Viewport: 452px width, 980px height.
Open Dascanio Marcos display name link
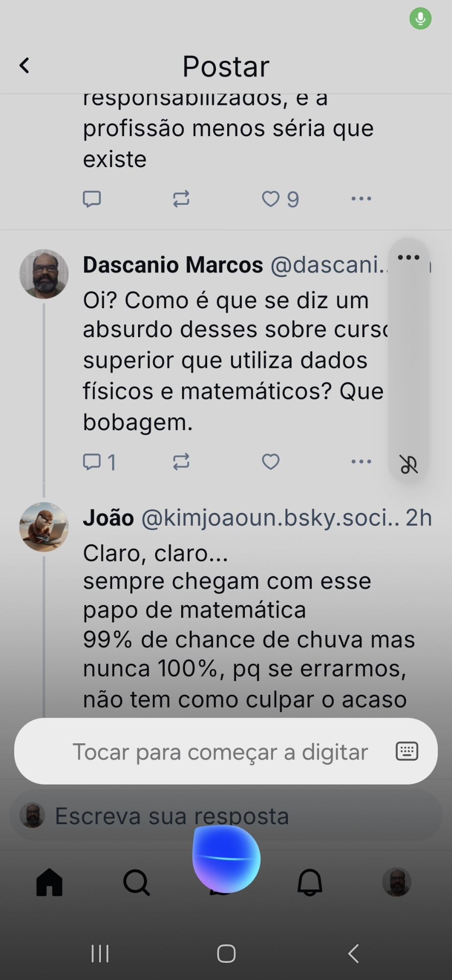[173, 265]
